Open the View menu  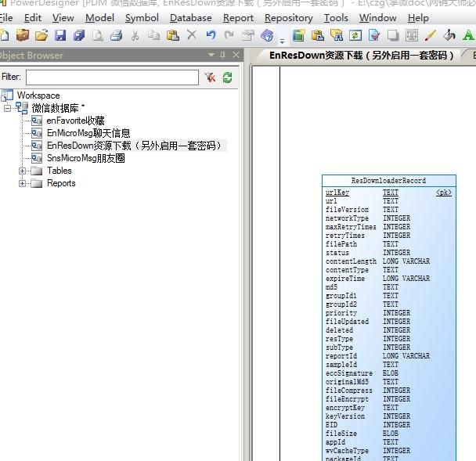coord(63,18)
